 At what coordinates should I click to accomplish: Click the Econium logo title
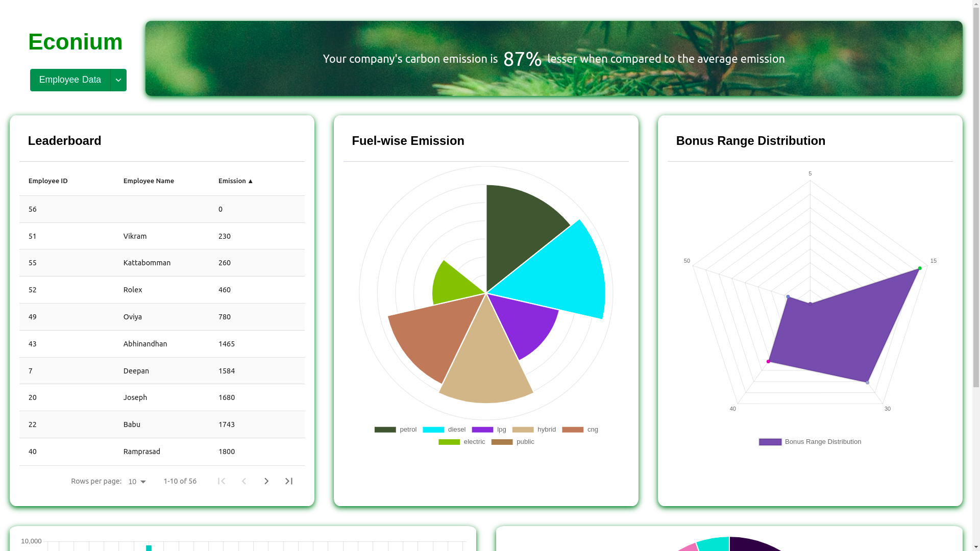(x=76, y=42)
